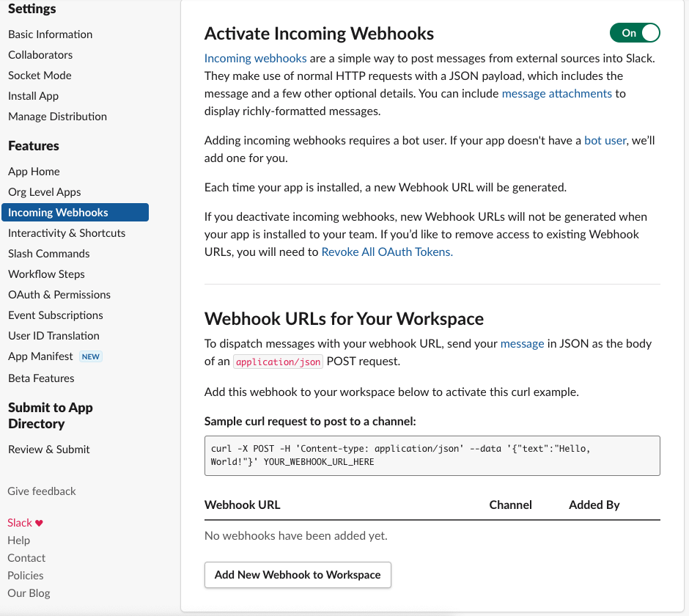Click the Webhook URL column header
This screenshot has width=689, height=616.
(x=242, y=505)
